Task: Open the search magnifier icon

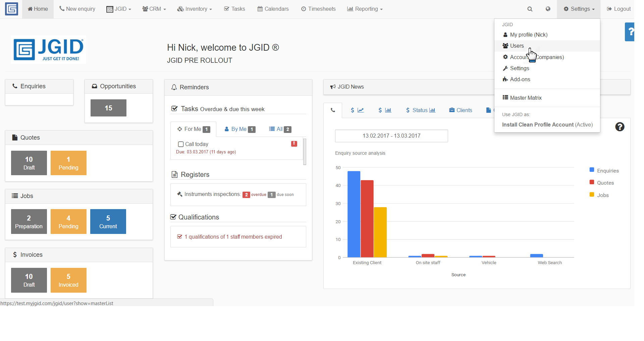Action: click(530, 9)
